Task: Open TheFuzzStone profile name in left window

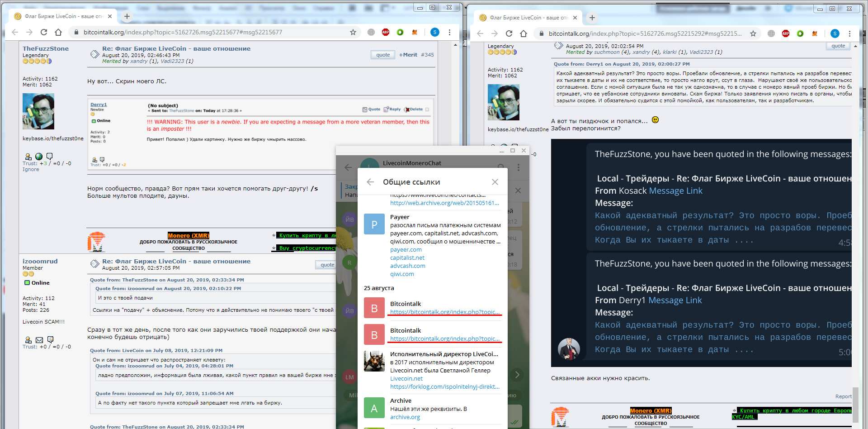Action: pyautogui.click(x=46, y=48)
